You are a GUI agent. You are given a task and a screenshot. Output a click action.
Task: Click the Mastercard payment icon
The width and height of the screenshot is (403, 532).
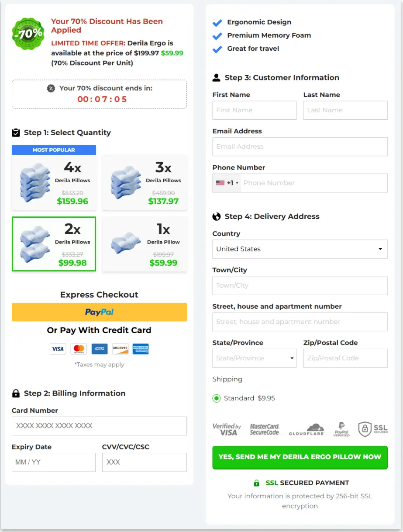coord(79,349)
